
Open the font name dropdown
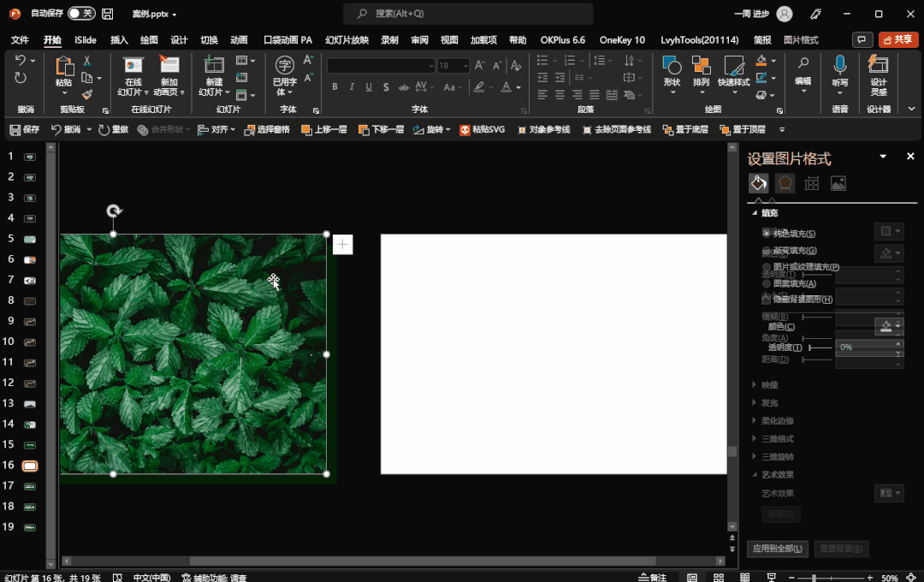pyautogui.click(x=431, y=65)
